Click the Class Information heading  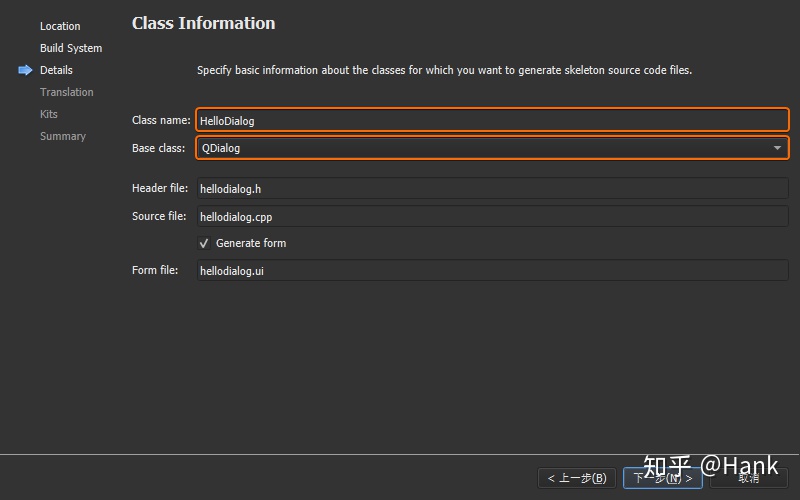click(x=204, y=23)
